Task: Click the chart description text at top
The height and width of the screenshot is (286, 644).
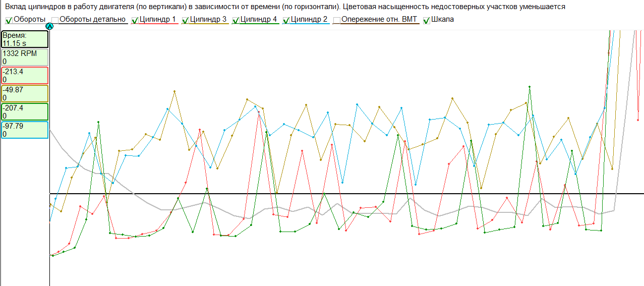Action: click(x=285, y=7)
